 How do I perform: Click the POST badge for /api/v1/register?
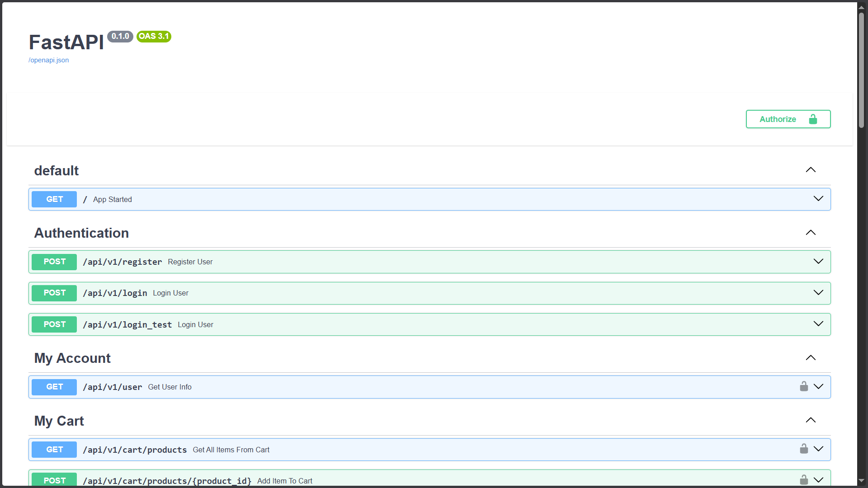pos(54,262)
